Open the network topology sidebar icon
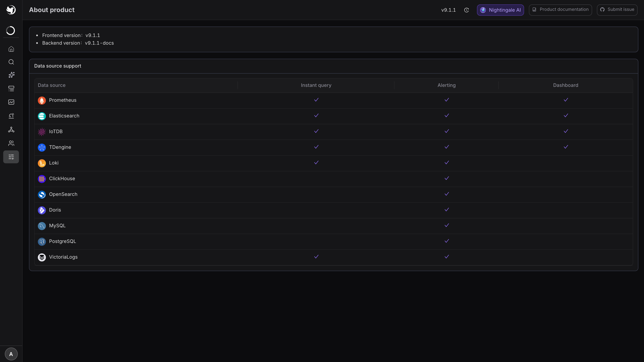 pos(11,129)
